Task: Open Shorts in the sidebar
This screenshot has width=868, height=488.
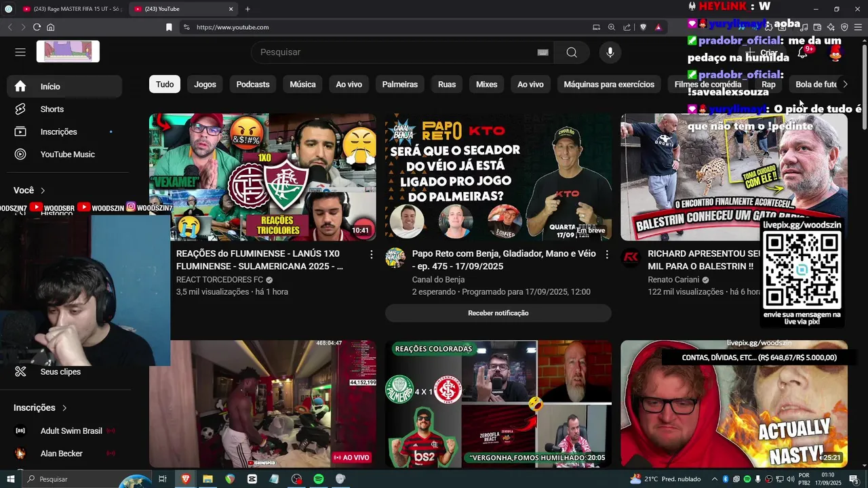Action: [64, 109]
